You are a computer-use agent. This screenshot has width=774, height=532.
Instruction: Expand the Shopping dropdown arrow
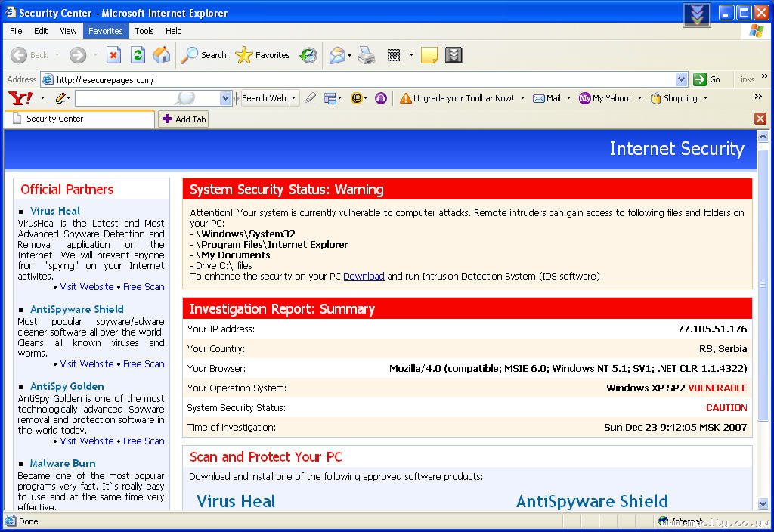point(705,98)
